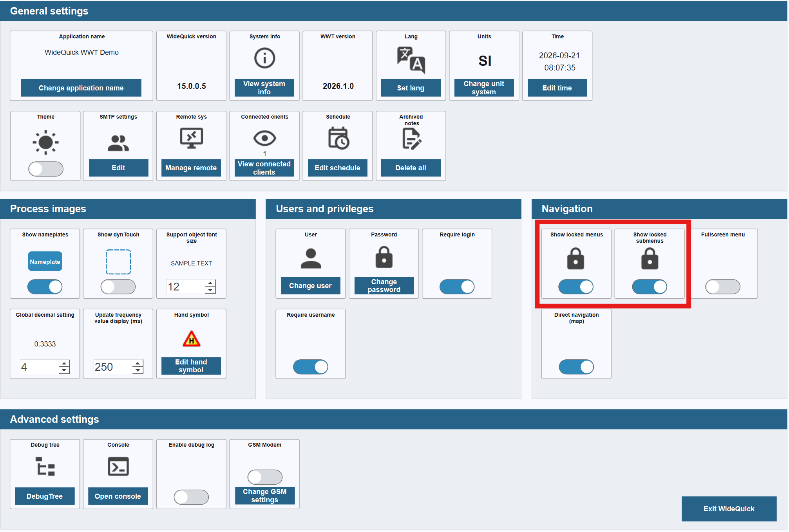Click the blue Nameplate sample label
Screen dimensions: 789x532
(45, 261)
